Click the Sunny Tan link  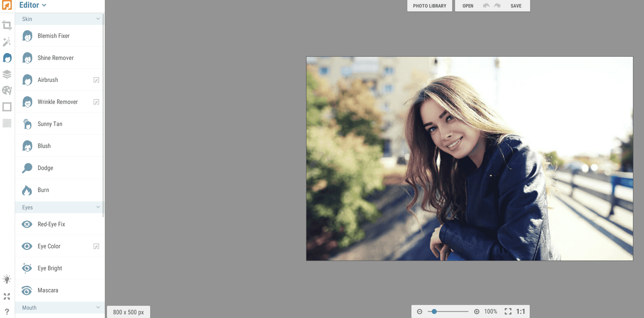pos(49,124)
